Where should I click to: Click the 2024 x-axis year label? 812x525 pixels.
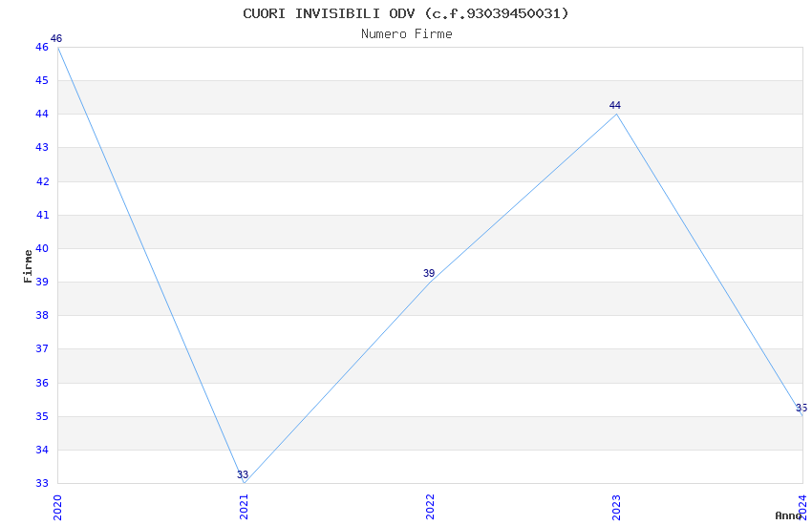pyautogui.click(x=802, y=507)
